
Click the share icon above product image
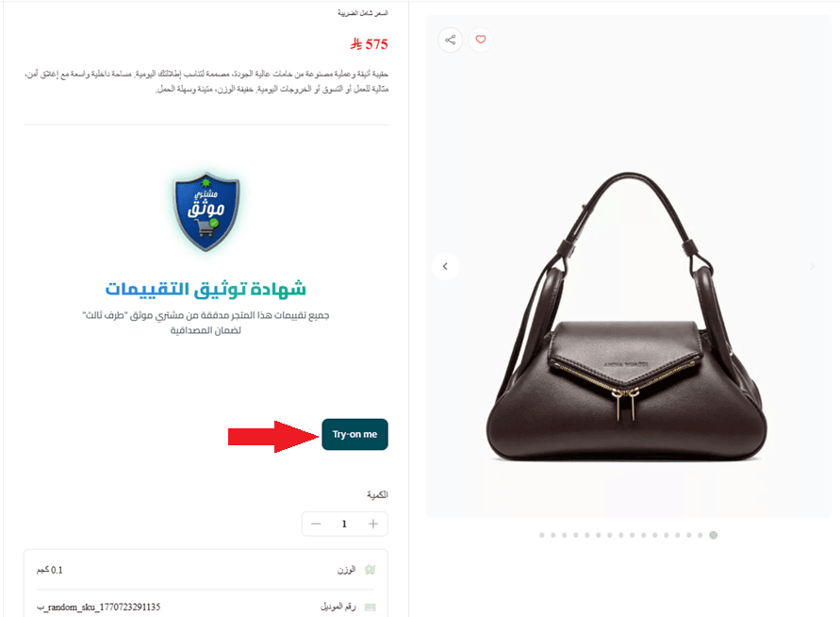pyautogui.click(x=450, y=40)
